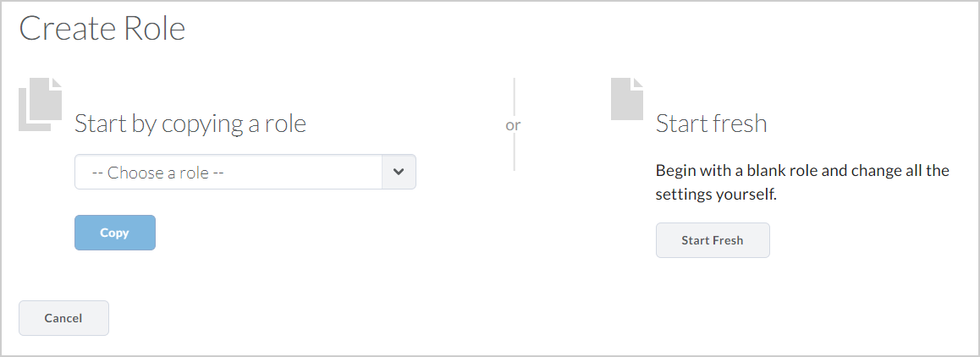Click the 'settings yourself.' text line
Image resolution: width=980 pixels, height=357 pixels.
(716, 195)
